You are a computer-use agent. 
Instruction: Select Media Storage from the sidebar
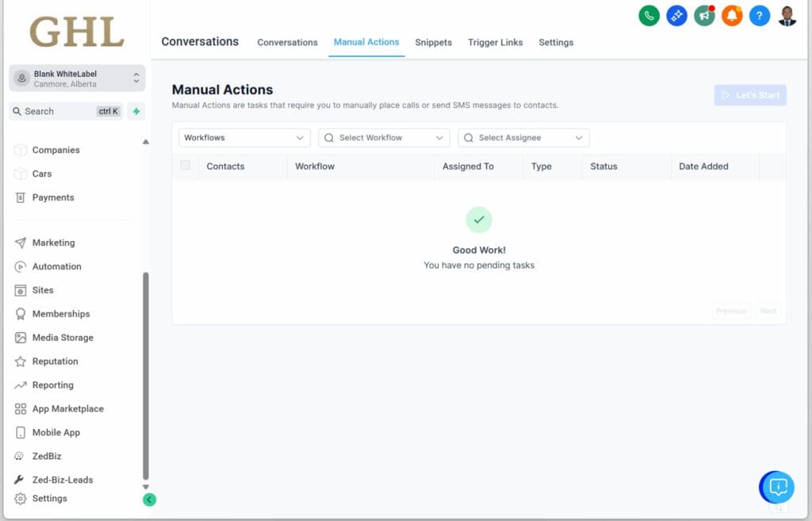(x=61, y=337)
